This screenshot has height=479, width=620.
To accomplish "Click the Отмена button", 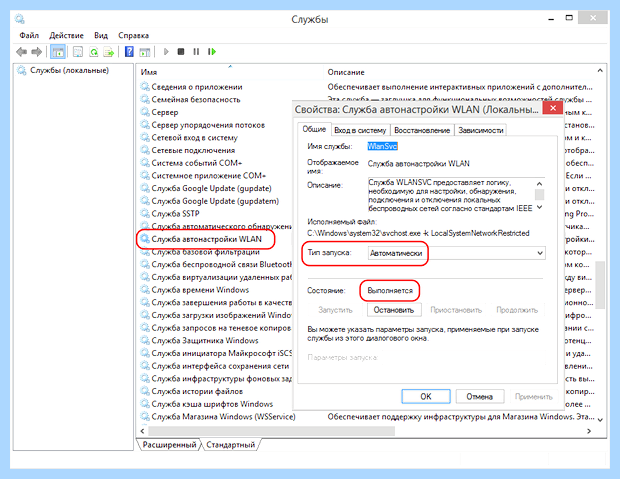I will pyautogui.click(x=480, y=396).
